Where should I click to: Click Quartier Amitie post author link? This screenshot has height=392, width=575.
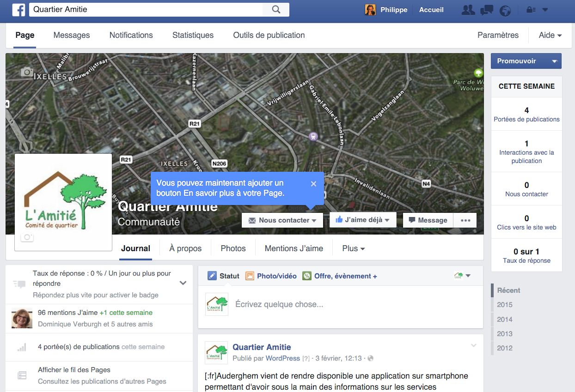coord(262,347)
